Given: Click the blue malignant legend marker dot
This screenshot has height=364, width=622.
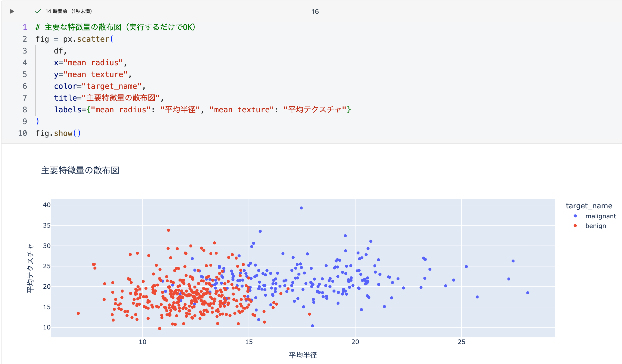Looking at the screenshot, I should pyautogui.click(x=575, y=216).
